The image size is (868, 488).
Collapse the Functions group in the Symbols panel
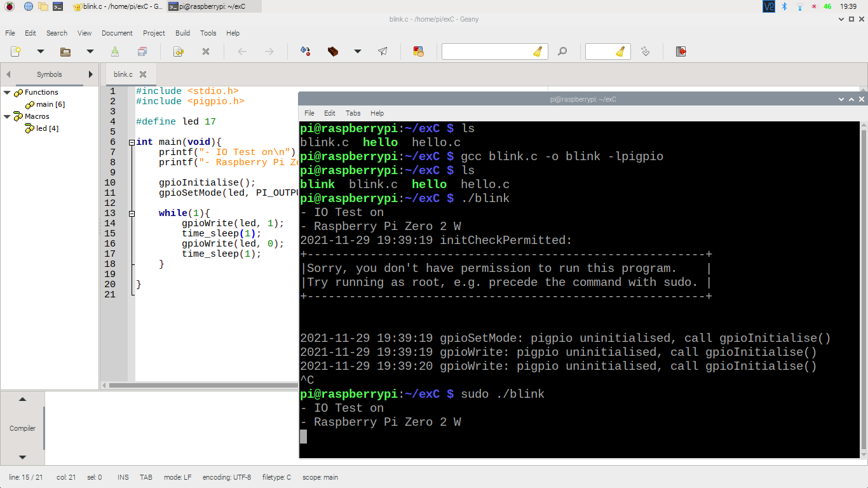coord(6,92)
